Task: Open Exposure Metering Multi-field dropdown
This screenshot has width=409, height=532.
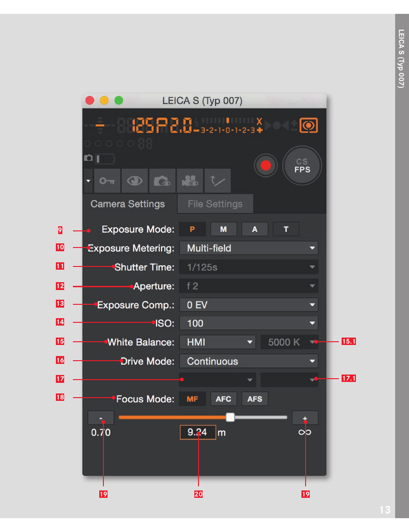Action: (x=249, y=248)
